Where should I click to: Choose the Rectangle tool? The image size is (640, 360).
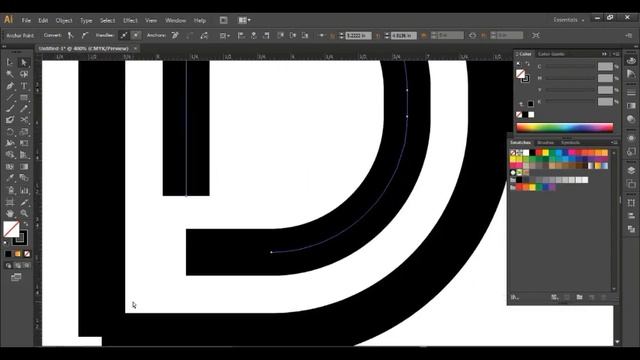tap(24, 98)
